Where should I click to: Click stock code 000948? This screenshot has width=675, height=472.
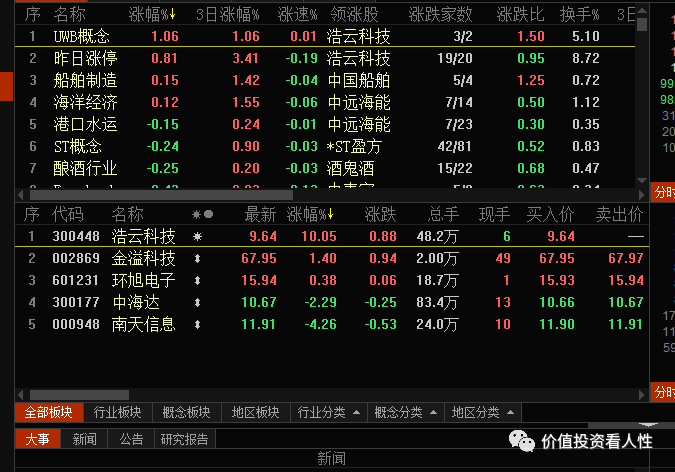(76, 324)
